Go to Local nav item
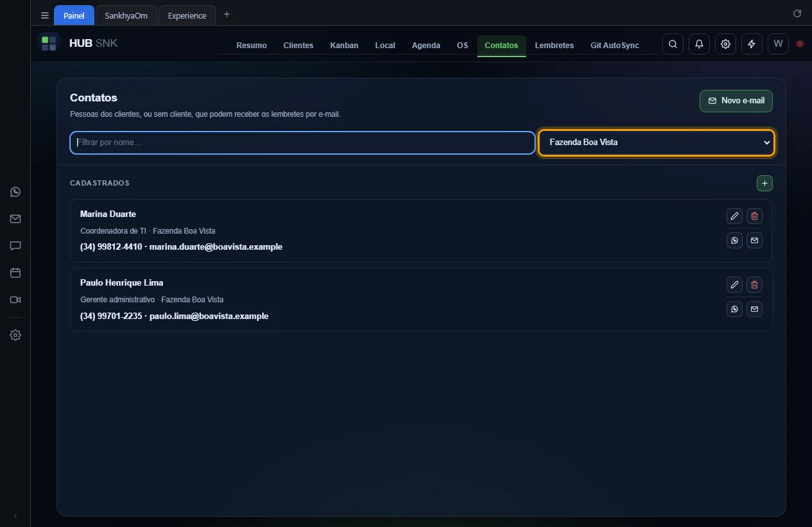812x527 pixels. pyautogui.click(x=385, y=46)
